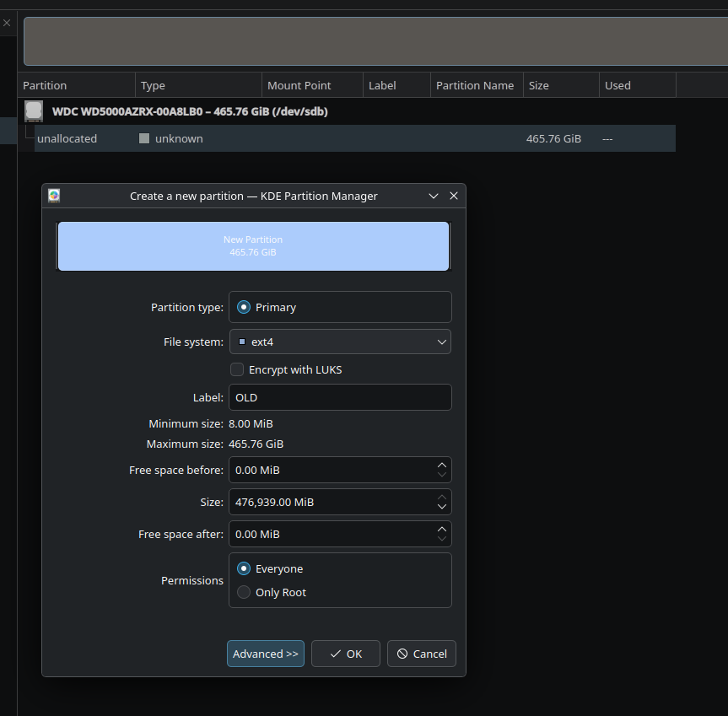Sort by the Partition Name column header
The width and height of the screenshot is (728, 716).
point(477,85)
